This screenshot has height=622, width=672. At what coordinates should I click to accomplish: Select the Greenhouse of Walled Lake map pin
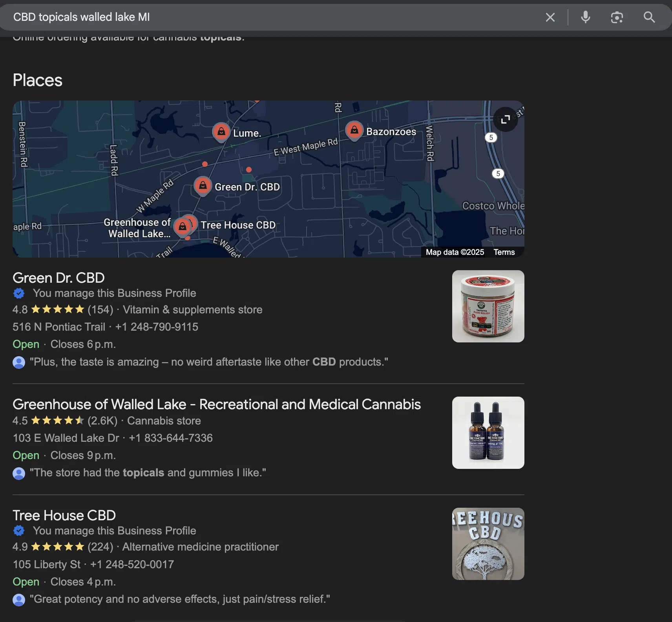(x=182, y=227)
